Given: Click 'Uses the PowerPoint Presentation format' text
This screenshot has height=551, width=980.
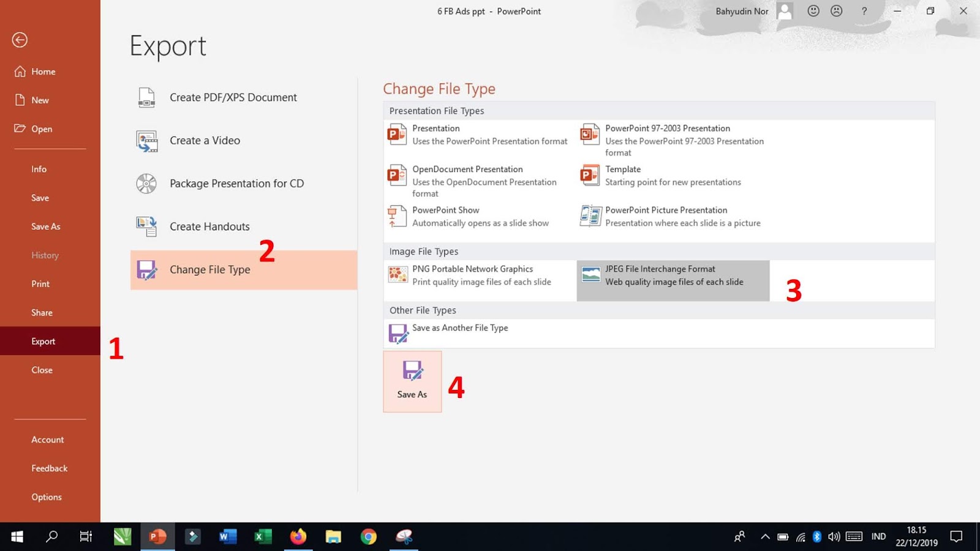Looking at the screenshot, I should [490, 141].
